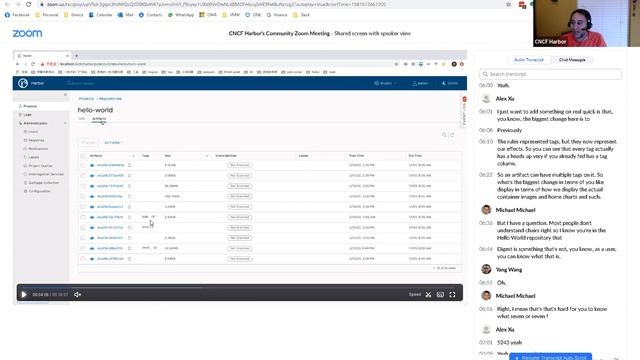This screenshot has width=640, height=360.
Task: Check the last artifact row's checkbox
Action: point(83,259)
